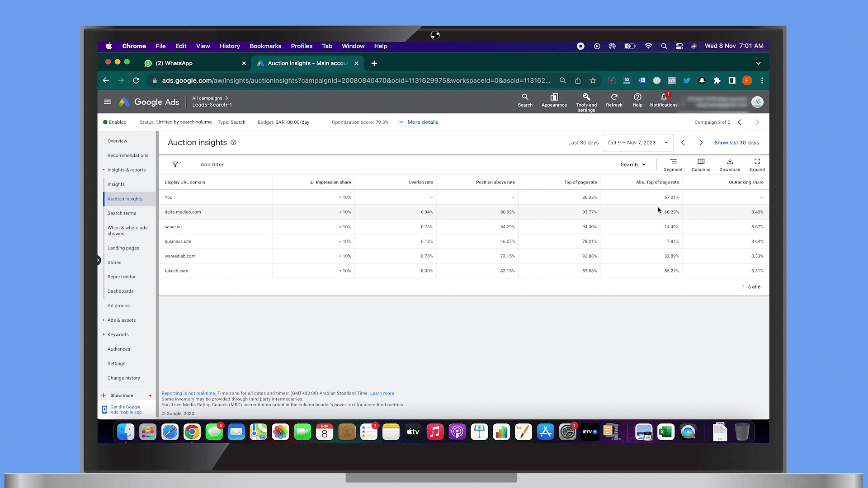Viewport: 868px width, 488px height.
Task: Open the Chrome tab search dropdown
Action: pos(758,63)
